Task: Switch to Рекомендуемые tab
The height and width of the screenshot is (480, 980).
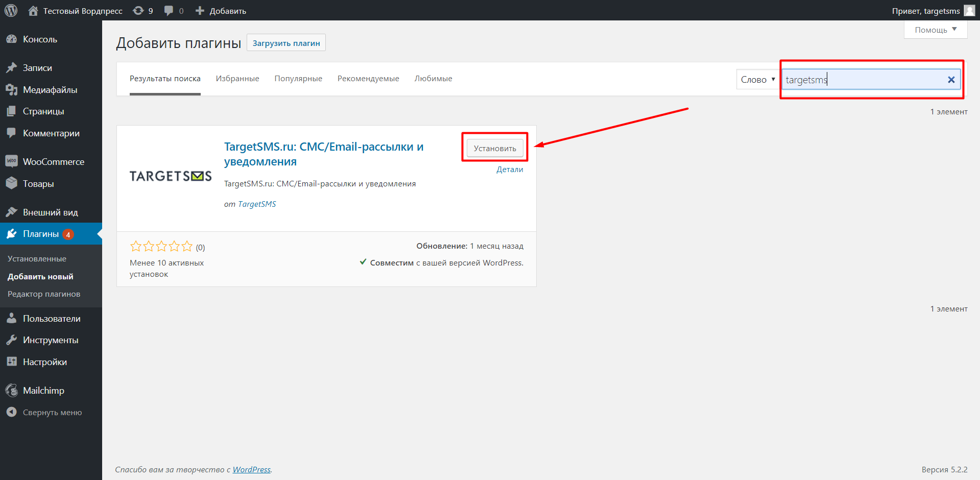Action: pos(368,79)
